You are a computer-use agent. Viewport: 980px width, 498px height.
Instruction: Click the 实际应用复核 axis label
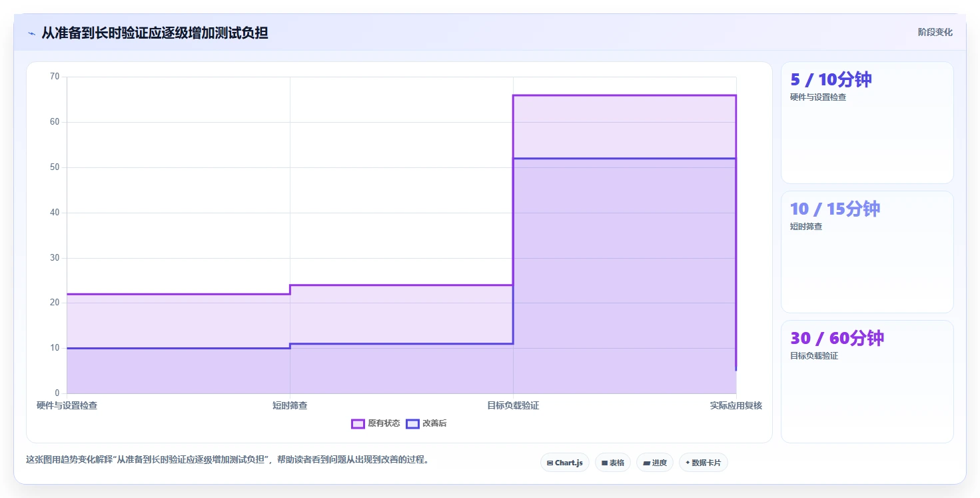tap(736, 405)
